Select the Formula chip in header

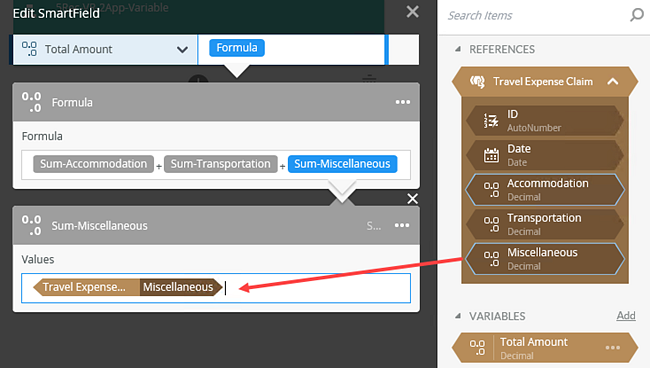(237, 48)
